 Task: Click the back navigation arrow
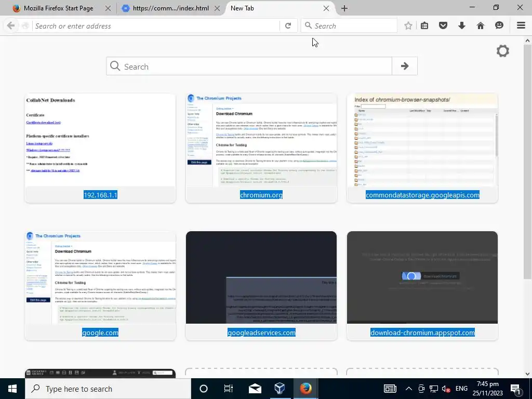pos(10,26)
